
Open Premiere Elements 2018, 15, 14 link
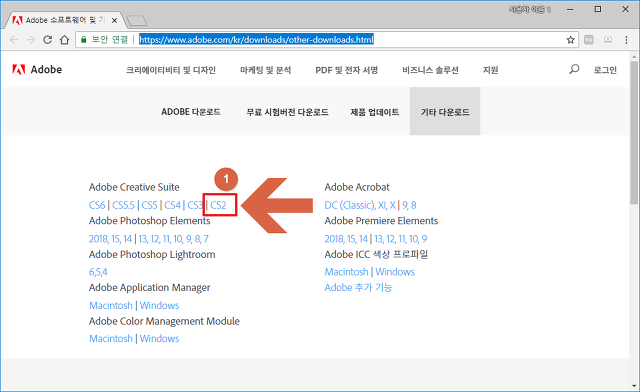click(x=346, y=238)
